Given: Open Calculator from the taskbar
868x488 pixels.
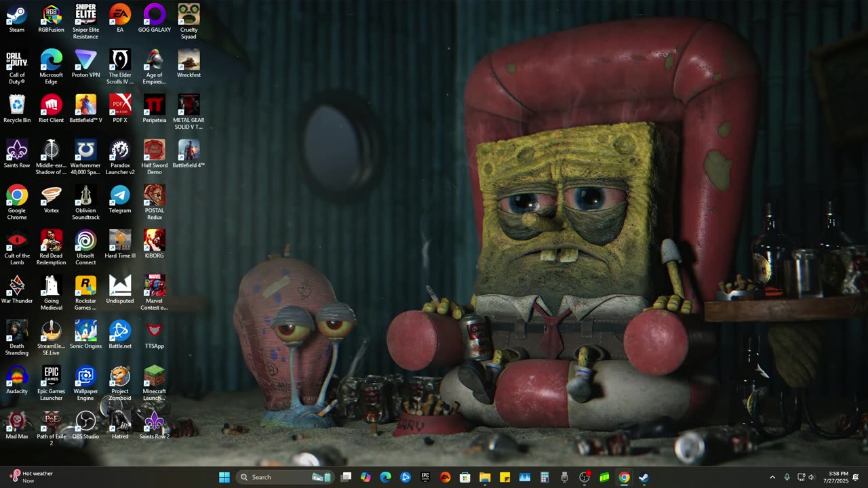Looking at the screenshot, I should (x=545, y=477).
